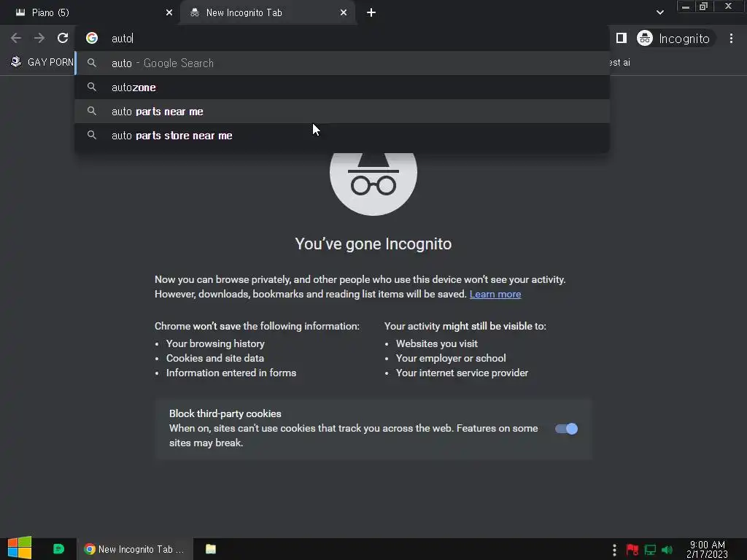Open the green chat app in taskbar
The image size is (747, 560).
click(58, 549)
